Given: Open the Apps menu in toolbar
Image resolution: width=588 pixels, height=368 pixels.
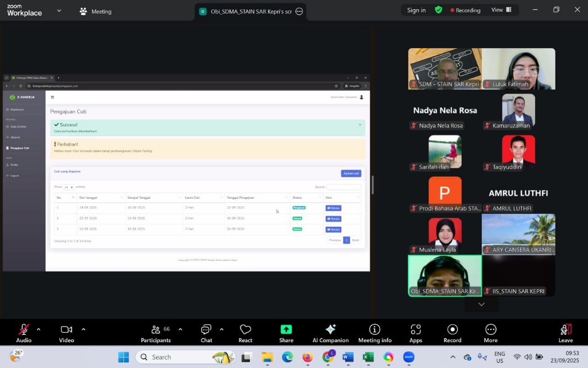Looking at the screenshot, I should coord(416,333).
